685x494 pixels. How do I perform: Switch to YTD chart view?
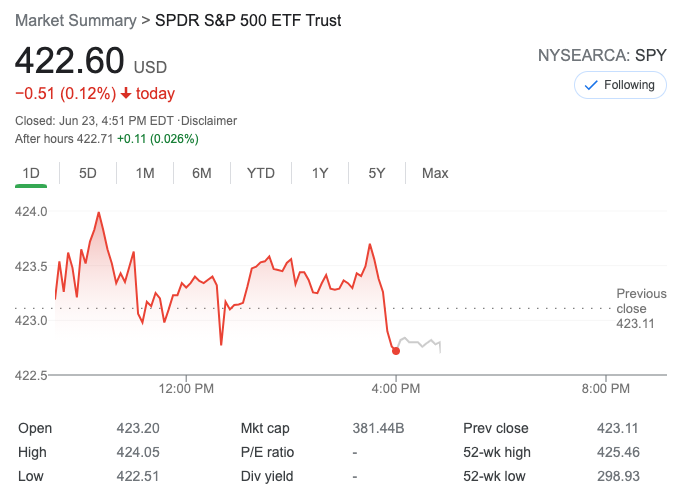click(x=261, y=173)
